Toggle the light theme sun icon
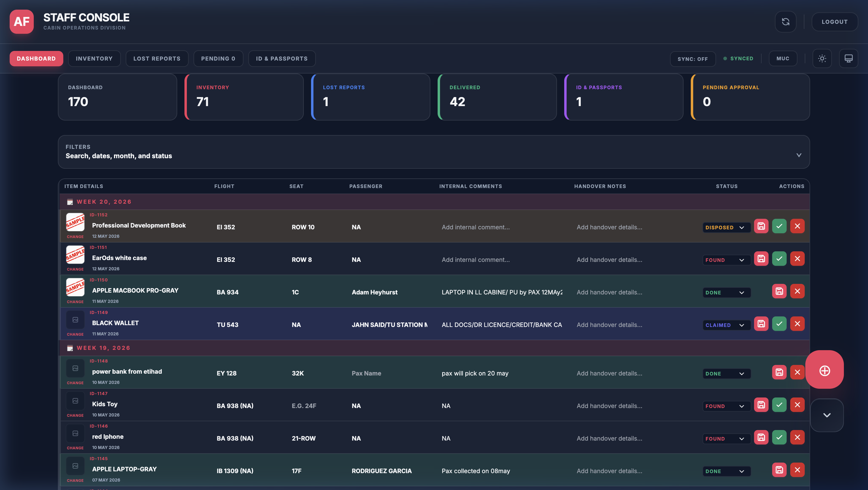This screenshot has height=490, width=868. point(822,59)
